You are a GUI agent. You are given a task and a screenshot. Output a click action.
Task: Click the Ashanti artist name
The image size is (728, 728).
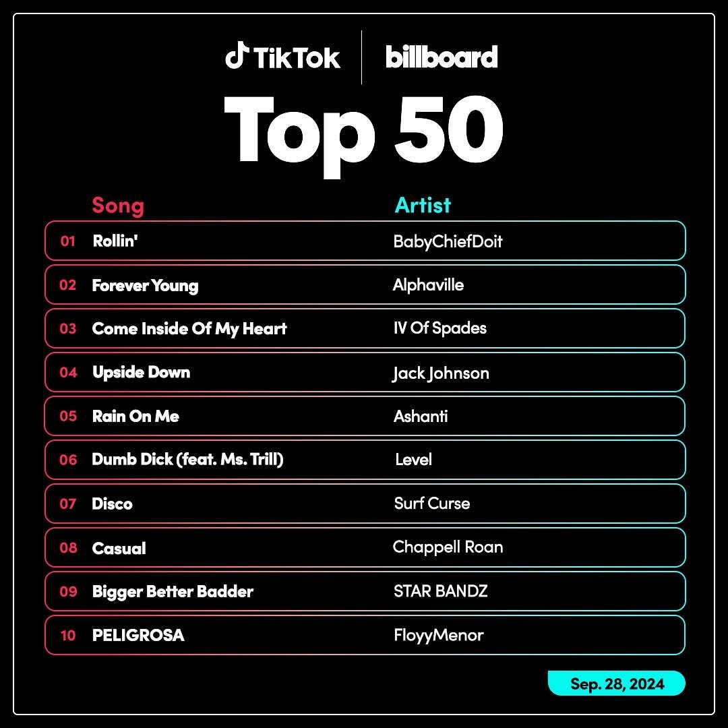coord(421,416)
